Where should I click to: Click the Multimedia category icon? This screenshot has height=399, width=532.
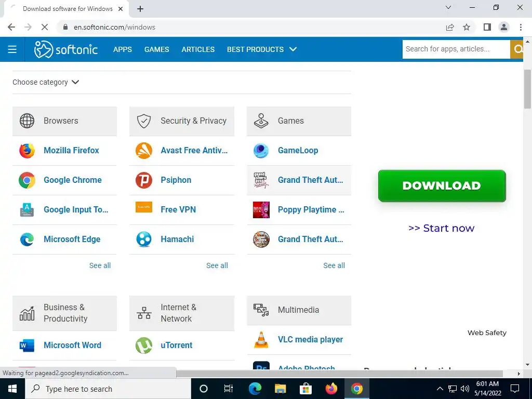[x=261, y=310]
